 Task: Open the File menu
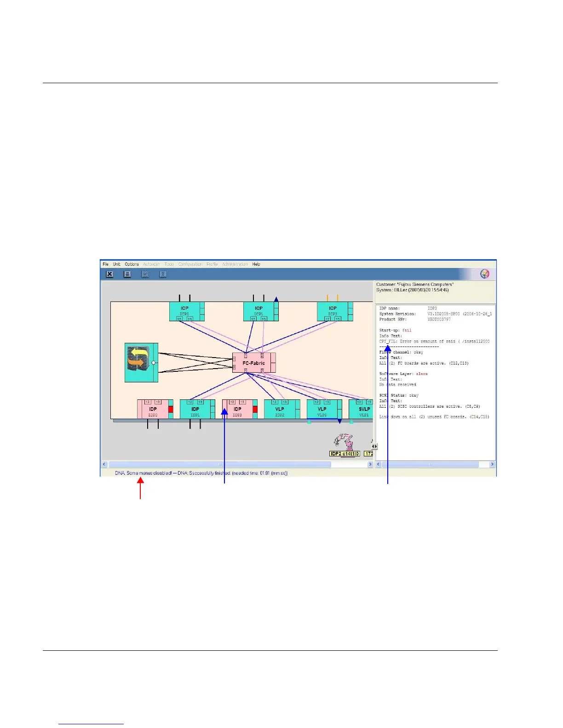coord(106,264)
